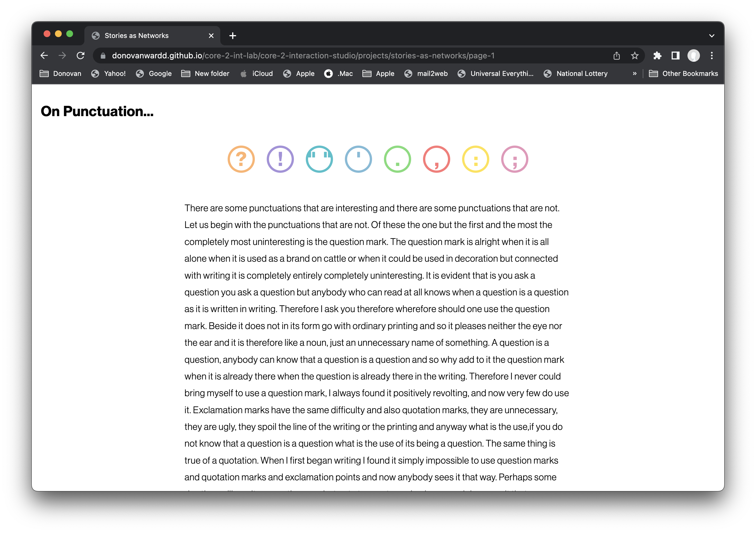
Task: Select the pink semicolon circle icon
Action: (515, 159)
